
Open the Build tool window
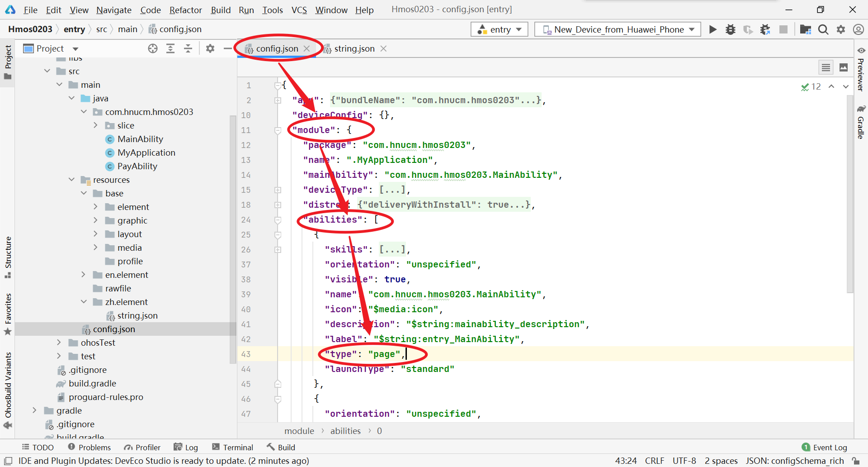(x=281, y=447)
